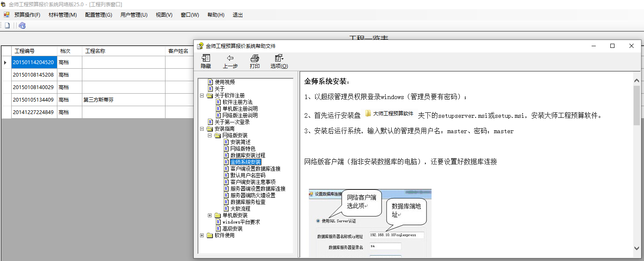Screen dimensions: 644x261
Task: Click the help book toolbar icon
Action: click(x=22, y=25)
